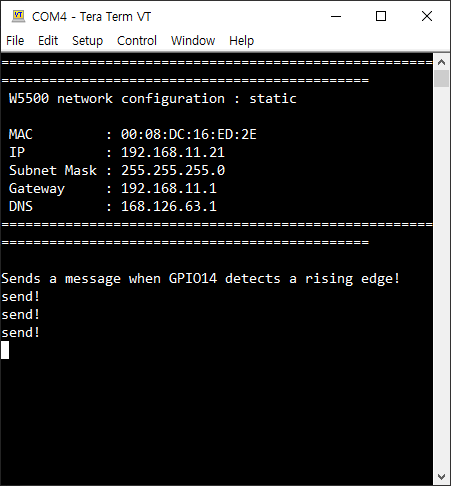The width and height of the screenshot is (451, 486).
Task: Click the COM4 - Tera Term VT title text
Action: [91, 16]
